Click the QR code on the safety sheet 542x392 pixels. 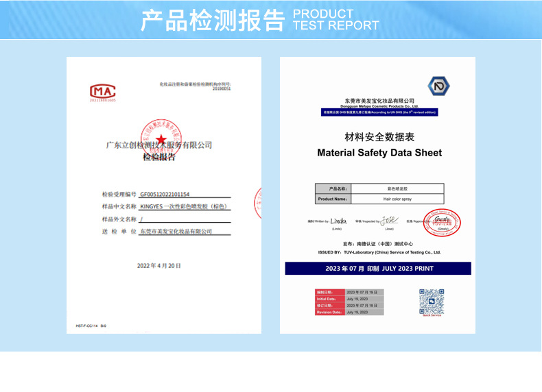click(432, 302)
